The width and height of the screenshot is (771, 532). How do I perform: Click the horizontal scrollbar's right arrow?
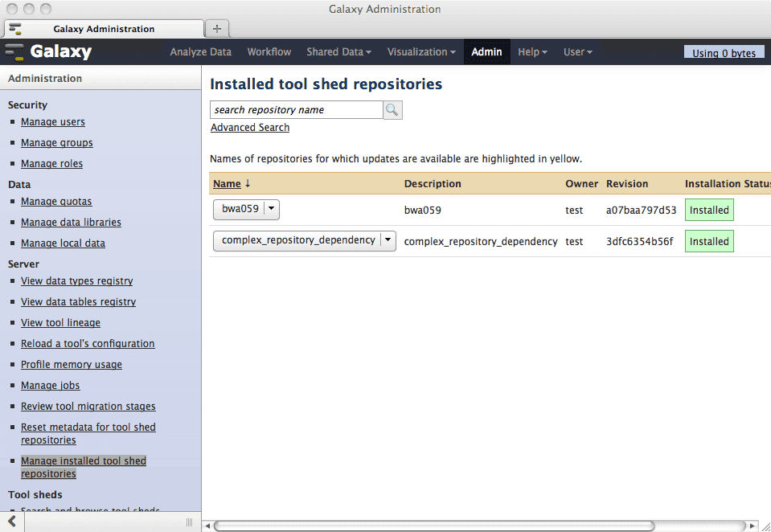pyautogui.click(x=752, y=526)
